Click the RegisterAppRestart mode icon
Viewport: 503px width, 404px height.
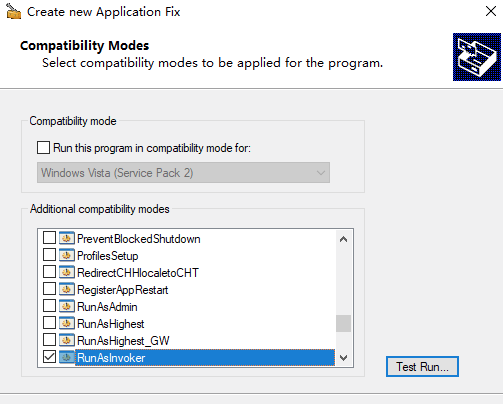(67, 289)
